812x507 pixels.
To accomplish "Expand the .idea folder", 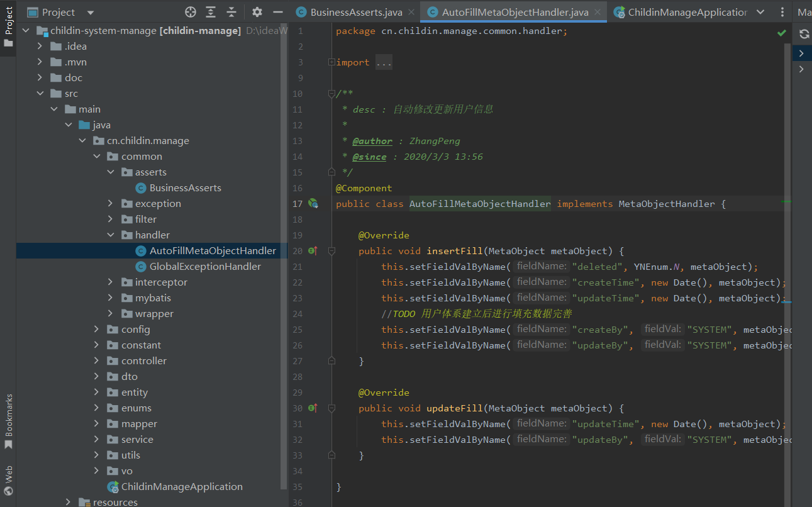I will coord(40,47).
